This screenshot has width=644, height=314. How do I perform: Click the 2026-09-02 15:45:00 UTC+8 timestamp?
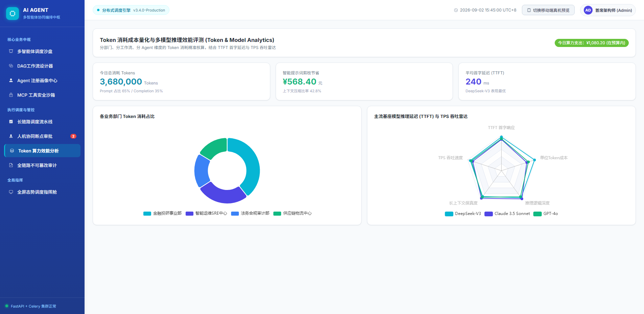point(488,10)
